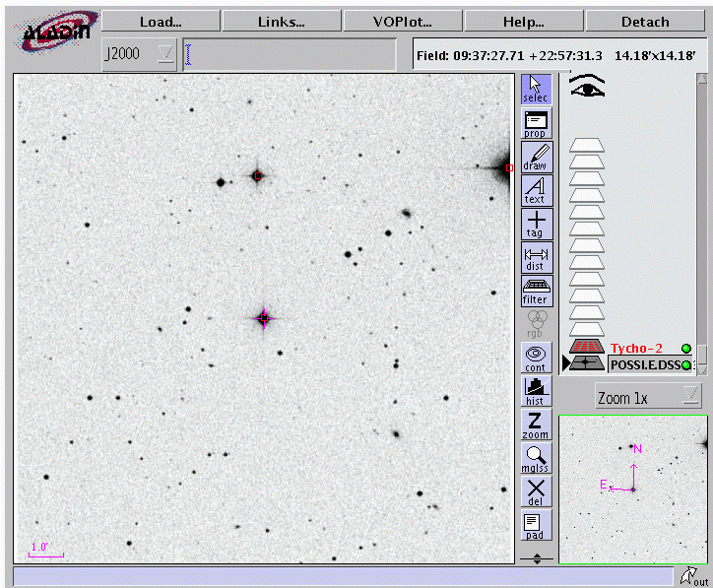713x588 pixels.
Task: Click the Aladin logo
Action: point(56,33)
